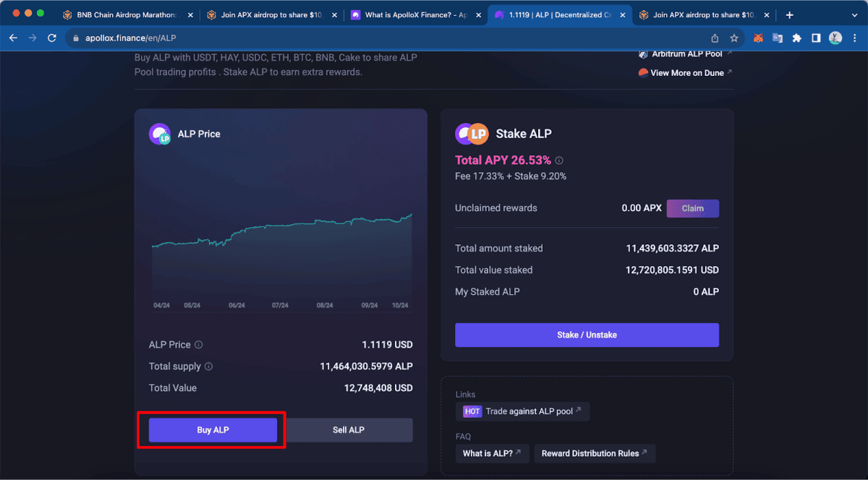Click the browser forward arrow
This screenshot has height=480, width=868.
(33, 38)
